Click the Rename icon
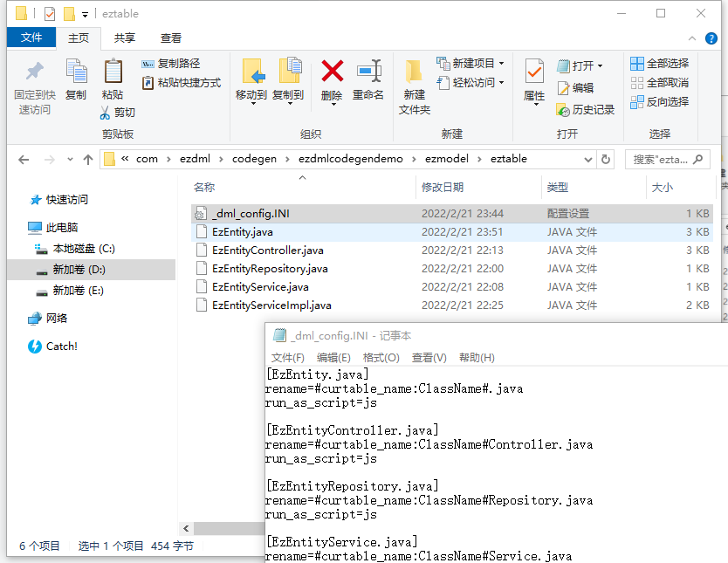 pos(368,71)
